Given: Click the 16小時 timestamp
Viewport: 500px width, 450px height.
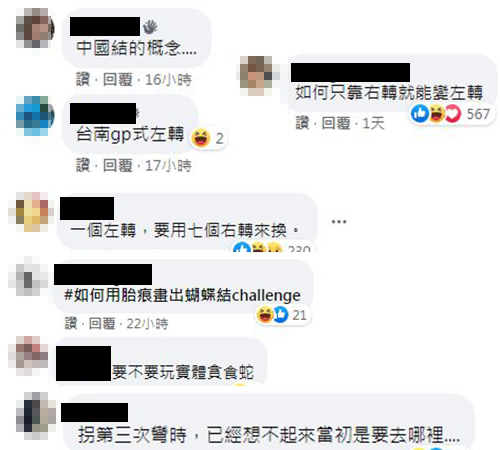Looking at the screenshot, I should [168, 80].
